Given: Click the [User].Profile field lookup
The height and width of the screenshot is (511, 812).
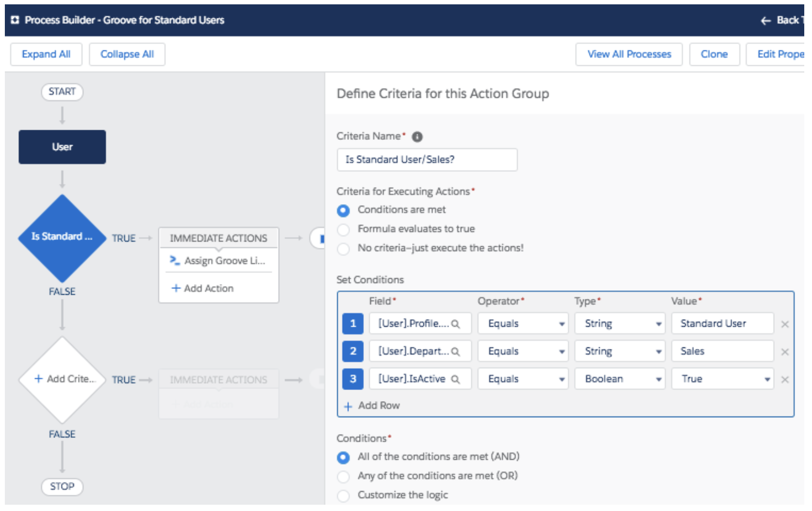Looking at the screenshot, I should tap(421, 323).
